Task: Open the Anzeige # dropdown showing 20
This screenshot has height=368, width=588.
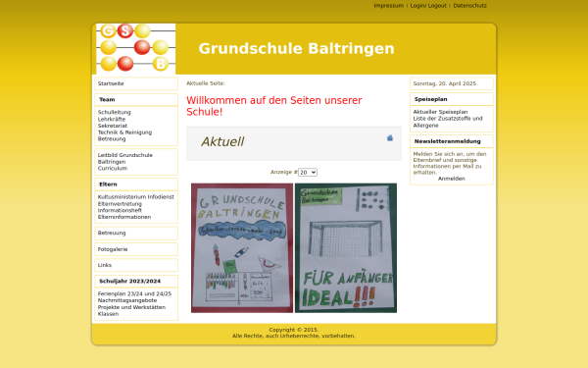Action: [x=308, y=173]
